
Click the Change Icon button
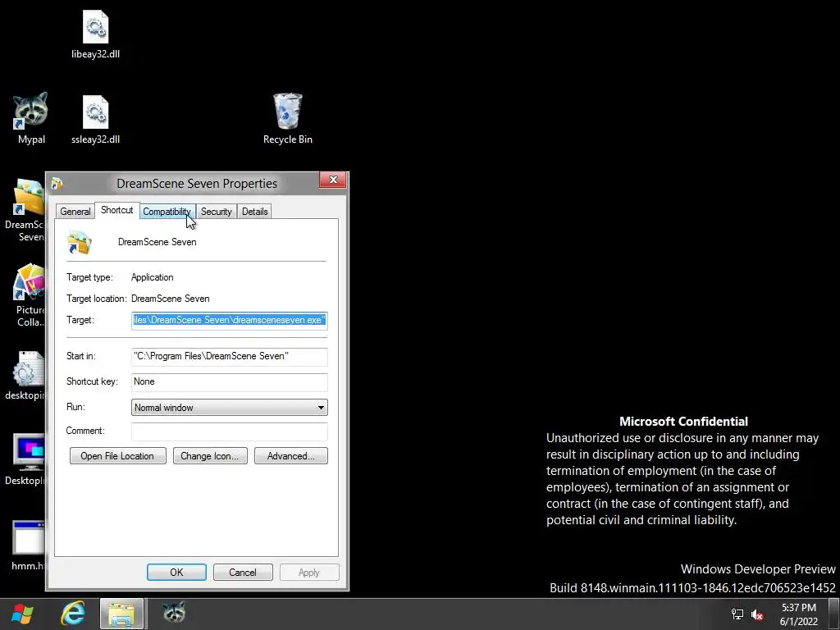tap(210, 456)
